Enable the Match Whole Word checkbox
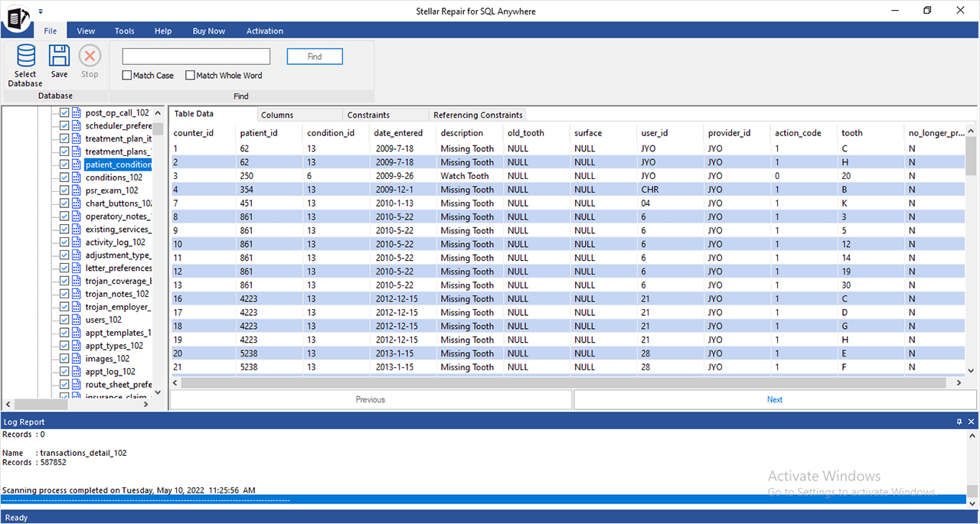The height and width of the screenshot is (524, 980). point(190,76)
